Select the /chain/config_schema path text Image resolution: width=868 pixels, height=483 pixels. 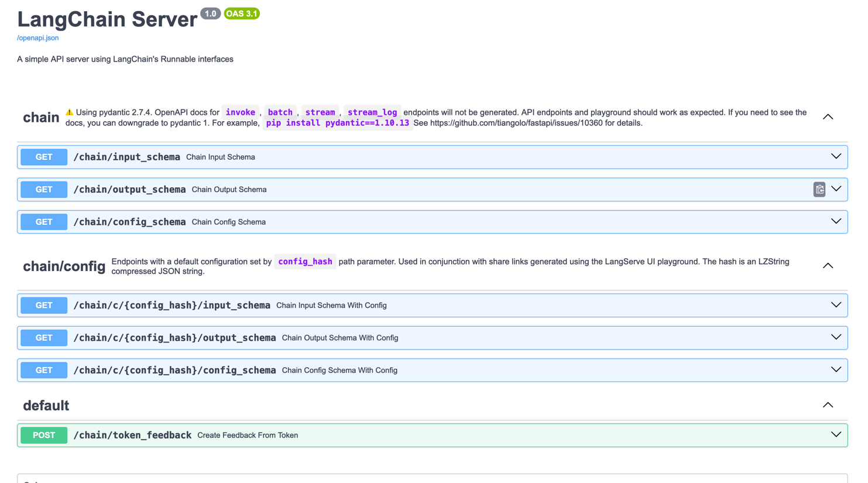click(129, 222)
